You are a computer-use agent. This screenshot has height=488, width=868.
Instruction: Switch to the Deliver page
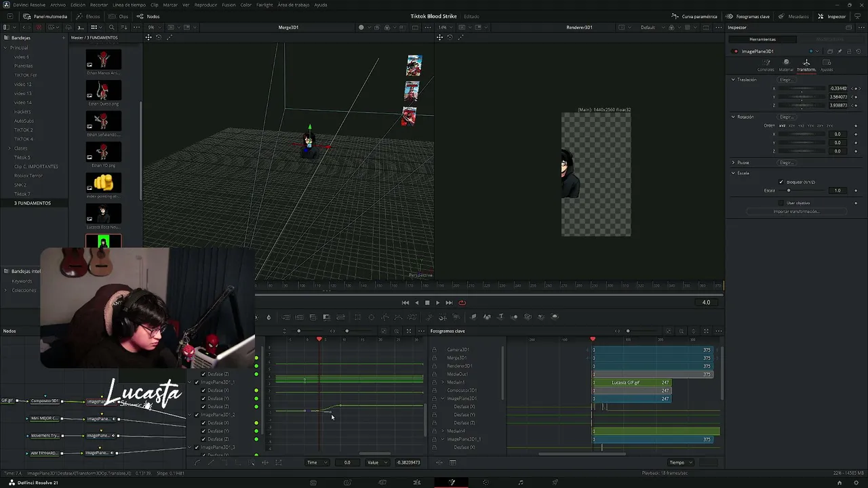(x=555, y=483)
